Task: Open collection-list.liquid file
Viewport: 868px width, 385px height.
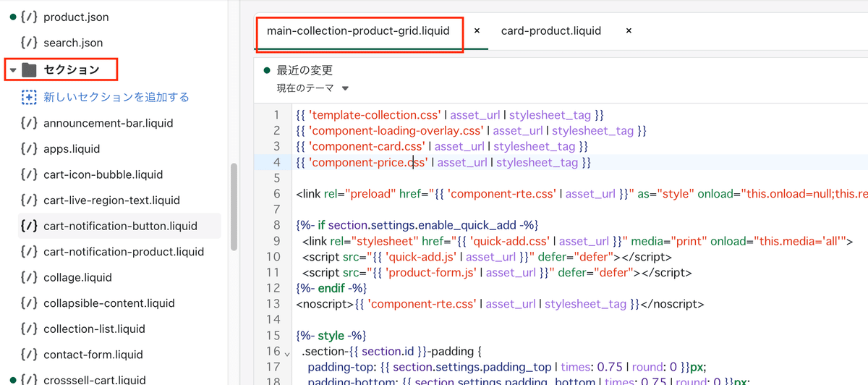Action: point(94,329)
